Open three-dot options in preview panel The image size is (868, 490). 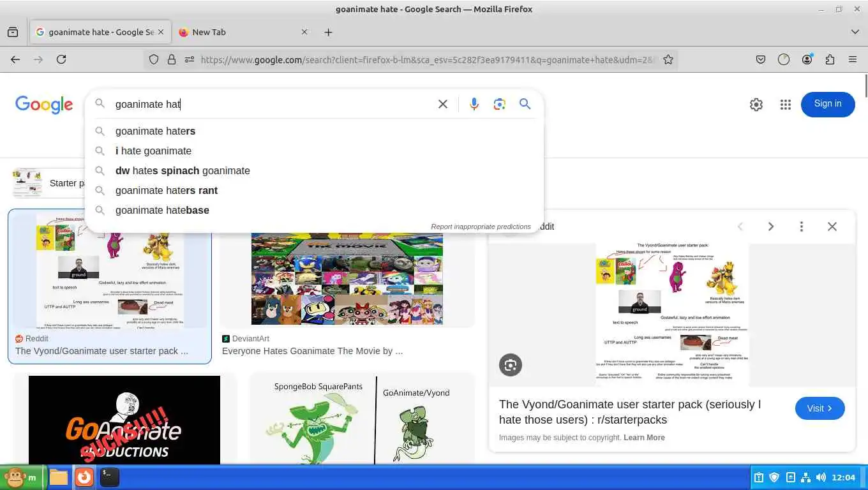[x=802, y=226]
